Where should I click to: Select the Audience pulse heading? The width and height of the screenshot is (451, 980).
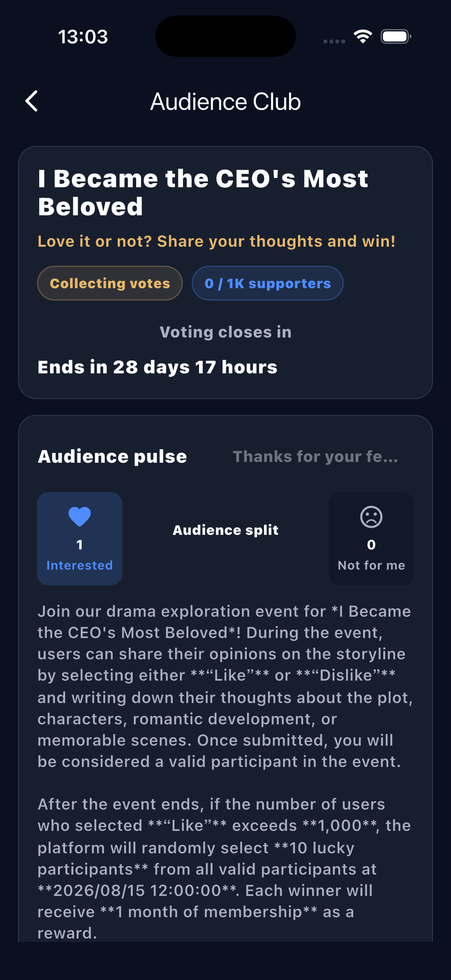coord(112,456)
